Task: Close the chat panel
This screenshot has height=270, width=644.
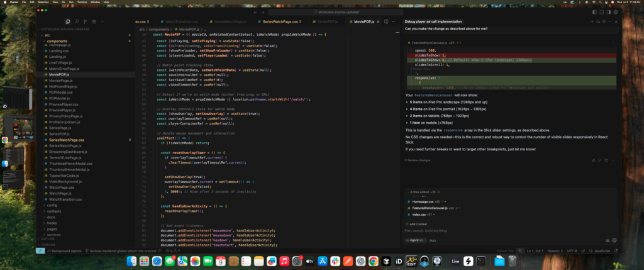Action: 616,22
